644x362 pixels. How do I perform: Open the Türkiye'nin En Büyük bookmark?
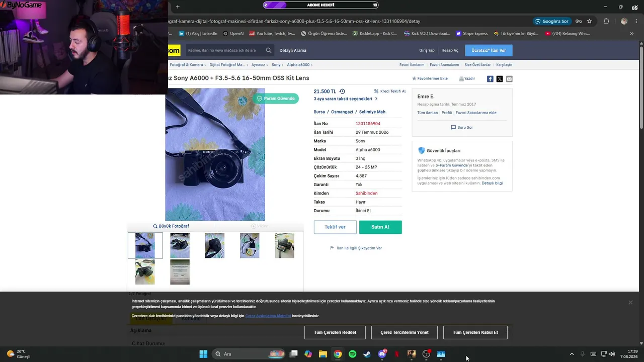[x=516, y=34]
